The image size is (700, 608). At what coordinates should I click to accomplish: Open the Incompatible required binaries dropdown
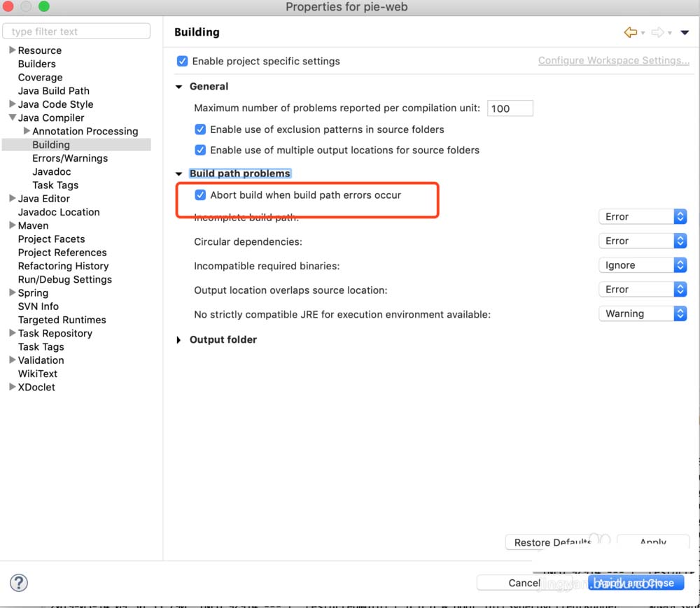[x=642, y=265]
